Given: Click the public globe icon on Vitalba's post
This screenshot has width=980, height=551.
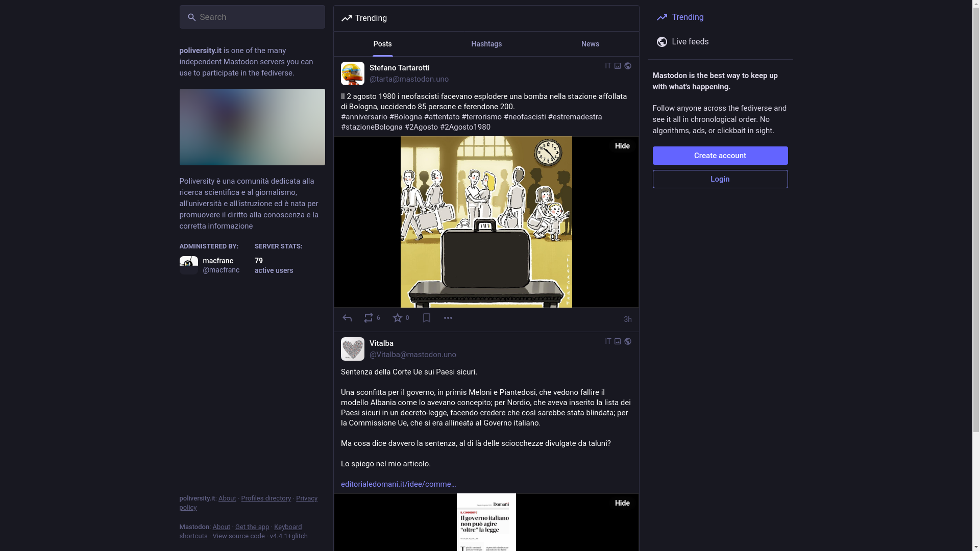Looking at the screenshot, I should pos(628,342).
